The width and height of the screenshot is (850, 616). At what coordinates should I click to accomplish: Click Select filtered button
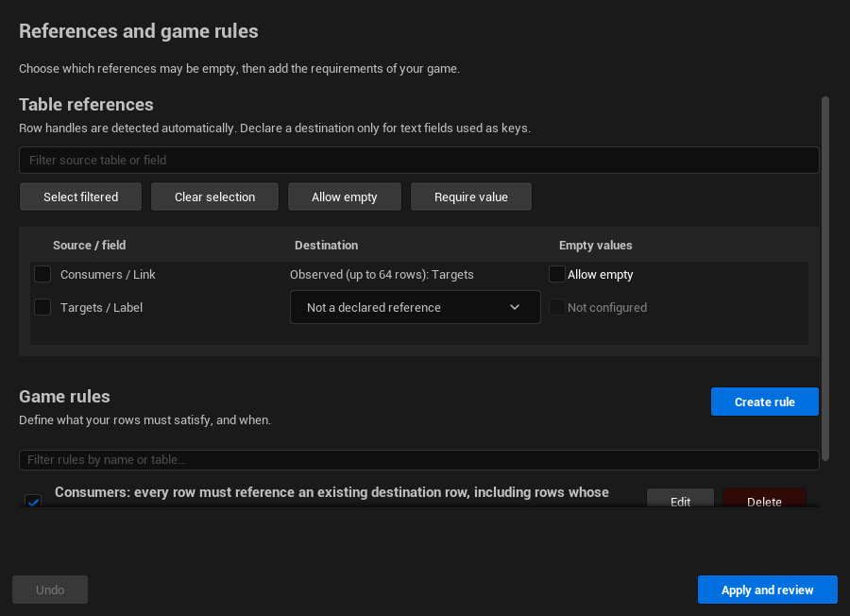(81, 197)
